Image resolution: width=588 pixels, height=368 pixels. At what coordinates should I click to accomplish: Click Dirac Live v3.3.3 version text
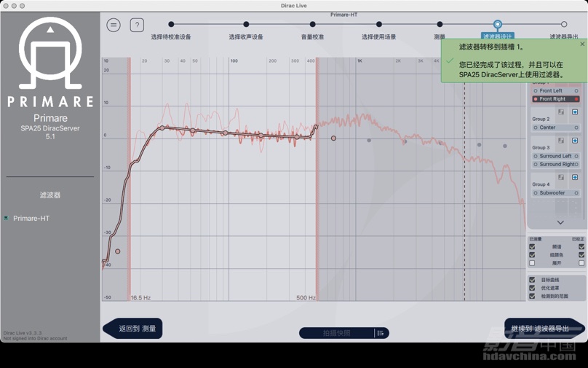[23, 333]
